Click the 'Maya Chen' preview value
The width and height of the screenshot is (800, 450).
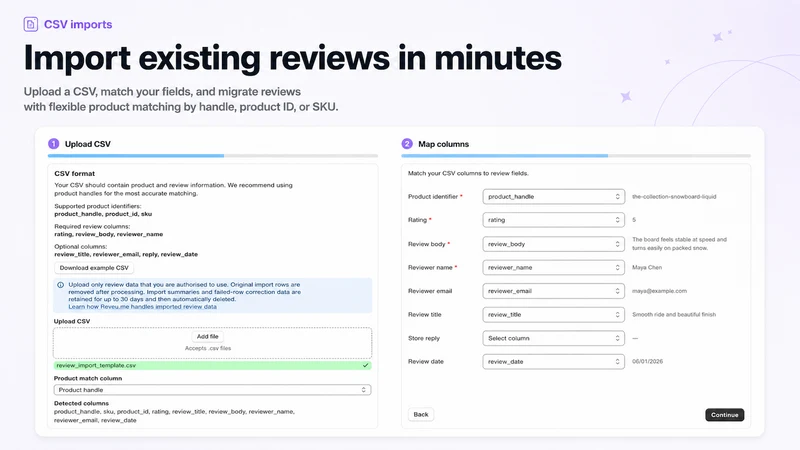tap(647, 267)
